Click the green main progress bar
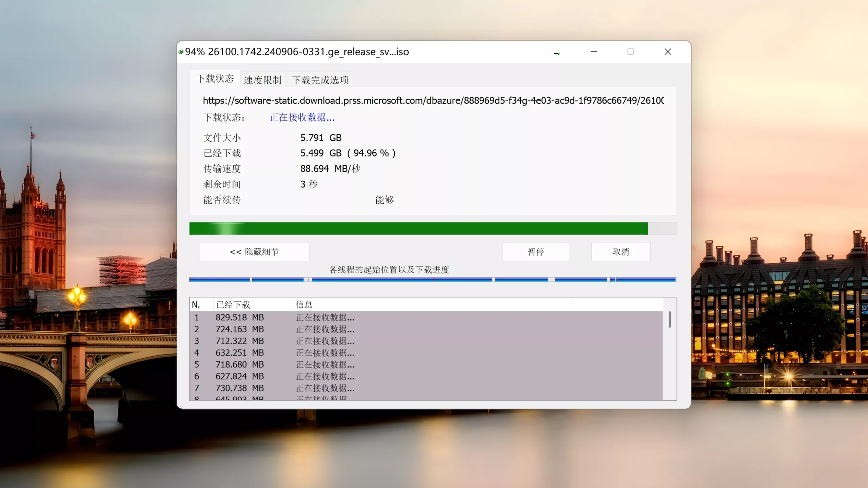Screen dimensions: 868x488 [417, 228]
